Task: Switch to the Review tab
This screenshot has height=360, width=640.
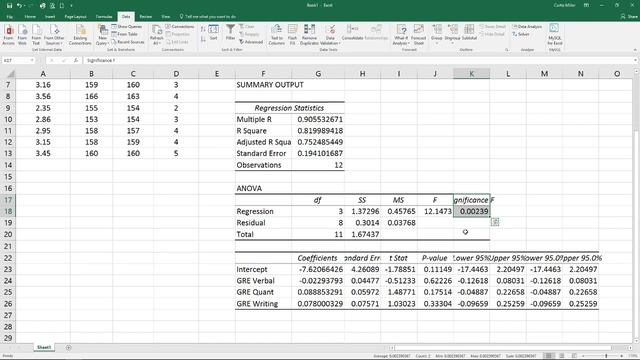Action: pyautogui.click(x=146, y=17)
